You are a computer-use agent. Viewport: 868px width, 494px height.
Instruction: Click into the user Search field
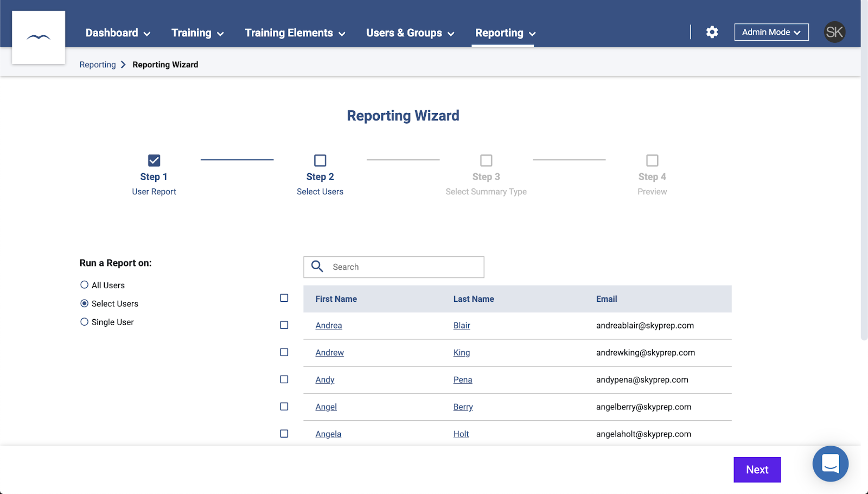(404, 267)
